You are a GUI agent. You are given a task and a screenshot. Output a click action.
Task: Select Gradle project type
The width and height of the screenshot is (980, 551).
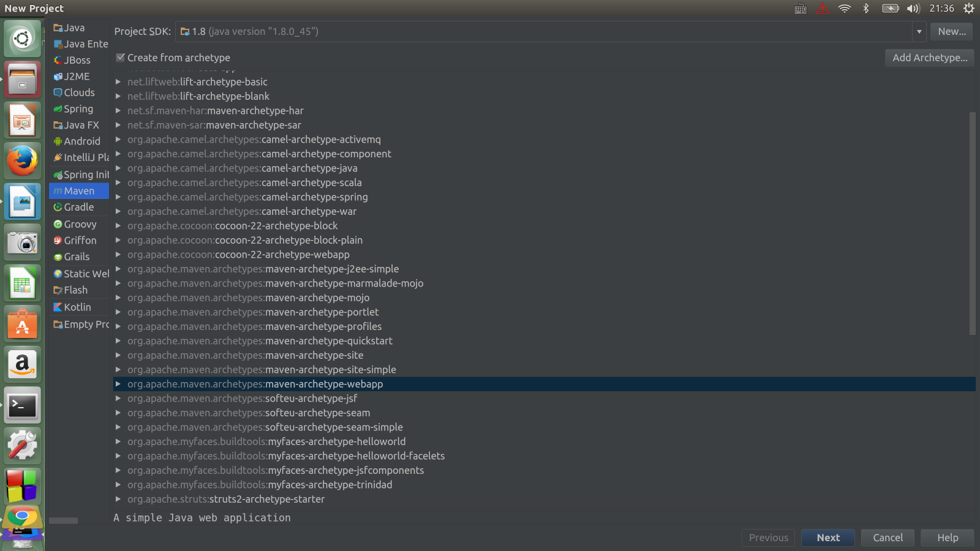pyautogui.click(x=79, y=207)
